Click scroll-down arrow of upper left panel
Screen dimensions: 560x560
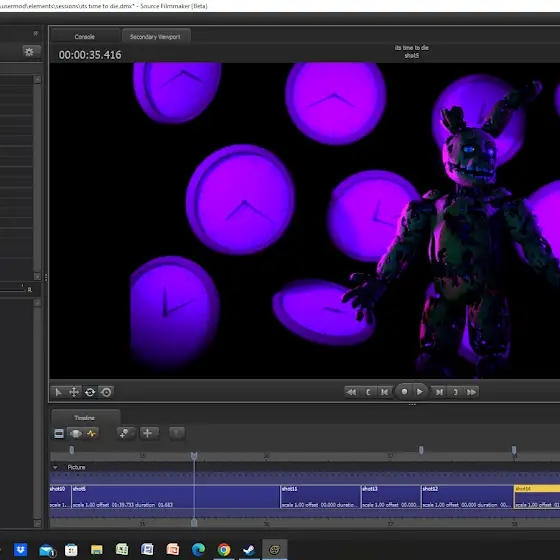click(x=37, y=276)
